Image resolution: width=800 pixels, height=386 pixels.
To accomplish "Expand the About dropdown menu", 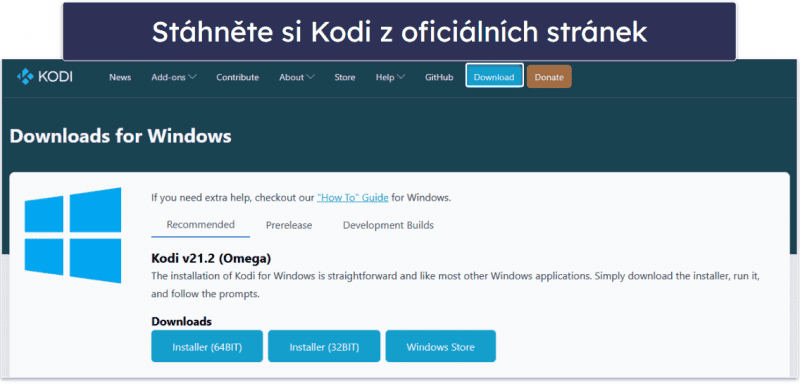I will (296, 78).
